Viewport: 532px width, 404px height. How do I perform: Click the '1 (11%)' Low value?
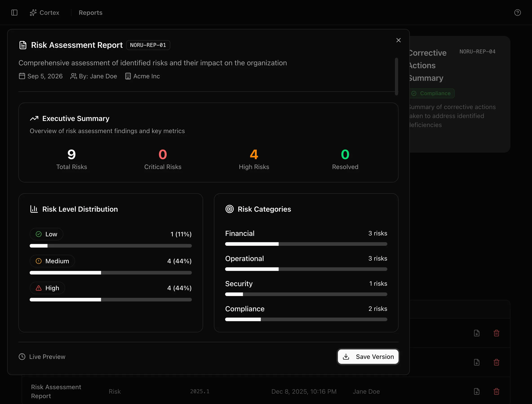point(181,234)
